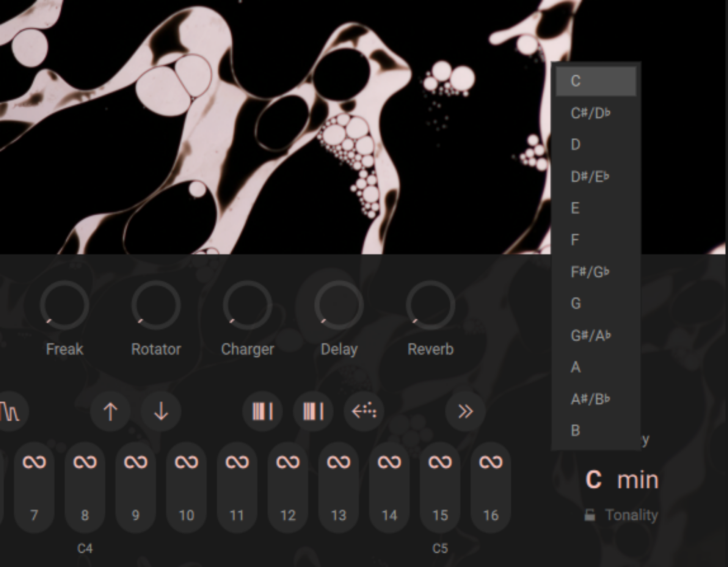
Task: Select D in the key list
Action: (x=596, y=144)
